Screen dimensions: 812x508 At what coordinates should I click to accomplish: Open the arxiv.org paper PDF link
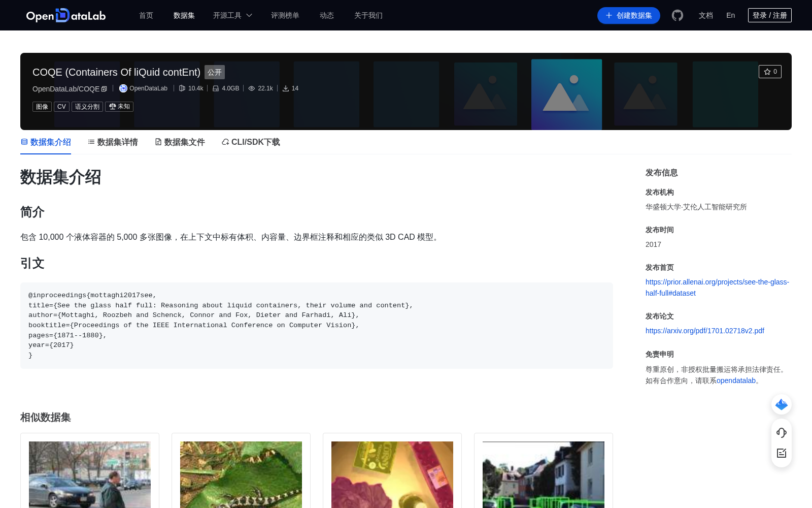tap(705, 331)
